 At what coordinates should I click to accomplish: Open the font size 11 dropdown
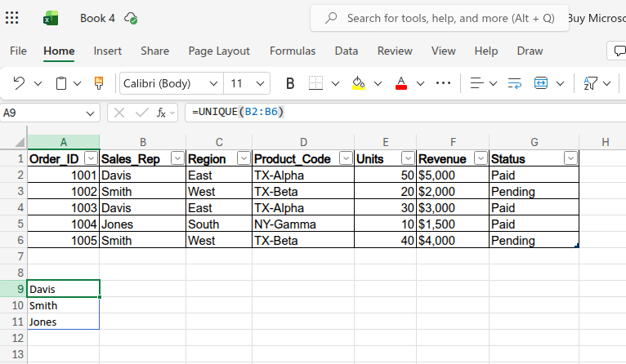pyautogui.click(x=260, y=83)
